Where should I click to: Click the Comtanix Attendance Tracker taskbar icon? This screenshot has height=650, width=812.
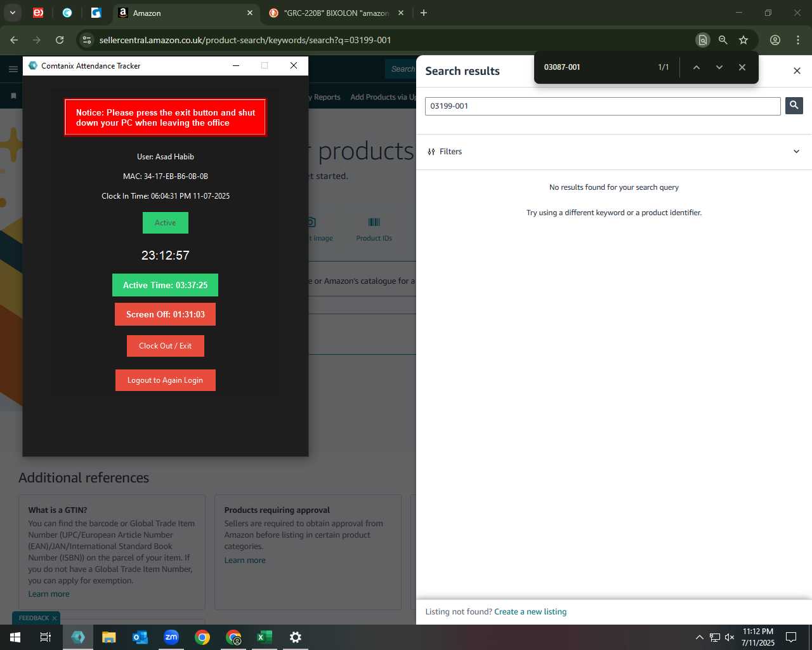[78, 637]
